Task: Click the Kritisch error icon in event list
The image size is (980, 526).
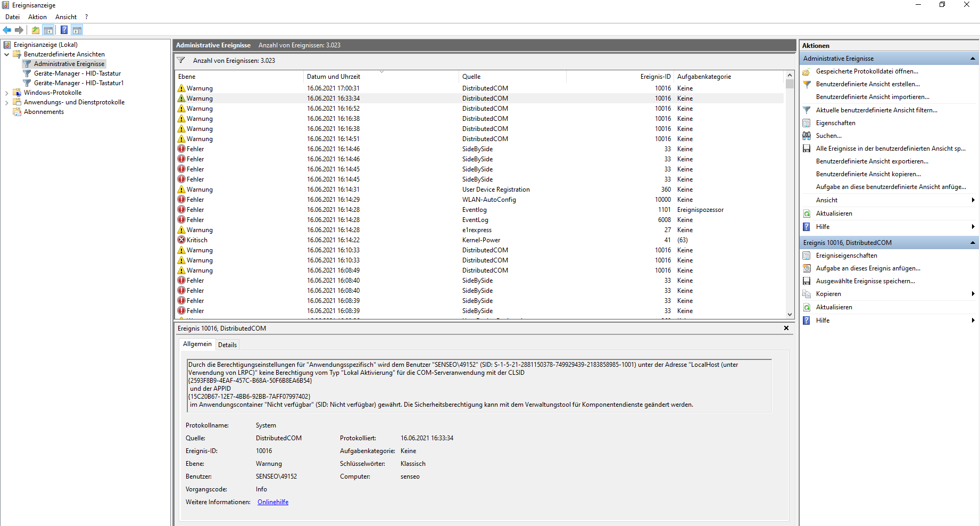Action: [x=181, y=240]
